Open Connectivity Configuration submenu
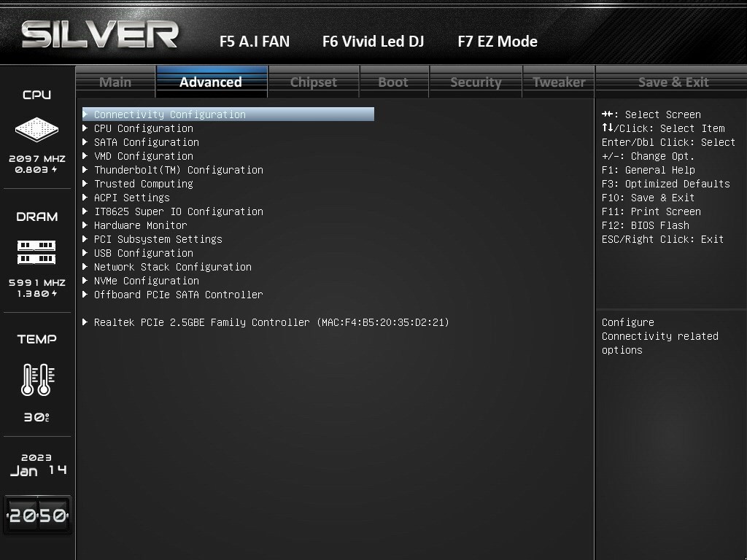The height and width of the screenshot is (560, 747). coord(228,114)
